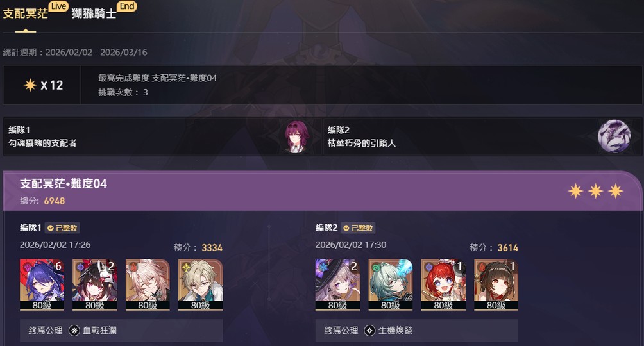Switch to the 支配冥茫 Live tab
Screen dimensions: 644x346
coord(26,13)
